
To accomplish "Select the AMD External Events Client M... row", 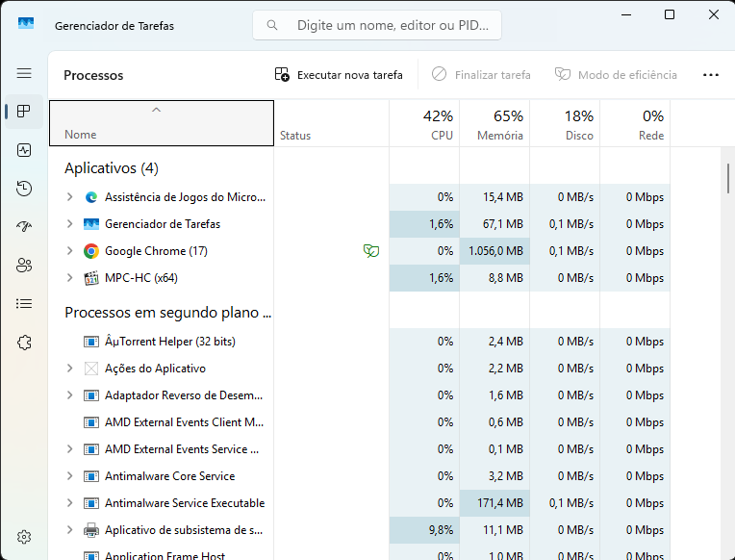I will click(x=359, y=422).
